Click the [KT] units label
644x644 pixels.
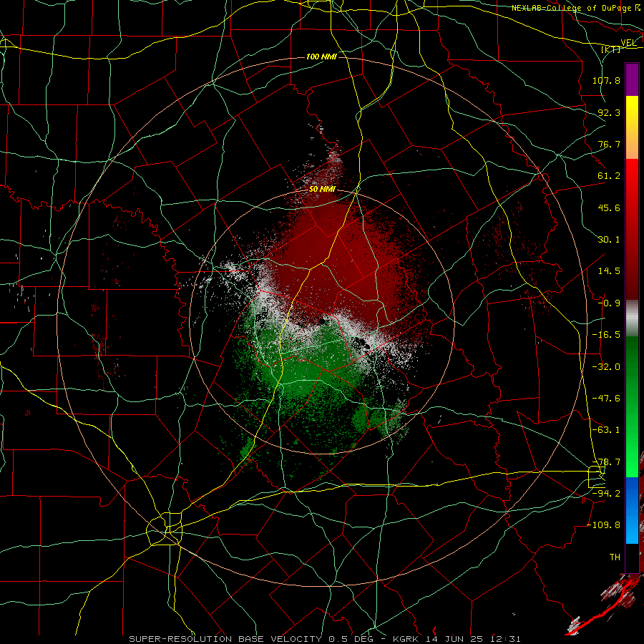point(611,49)
